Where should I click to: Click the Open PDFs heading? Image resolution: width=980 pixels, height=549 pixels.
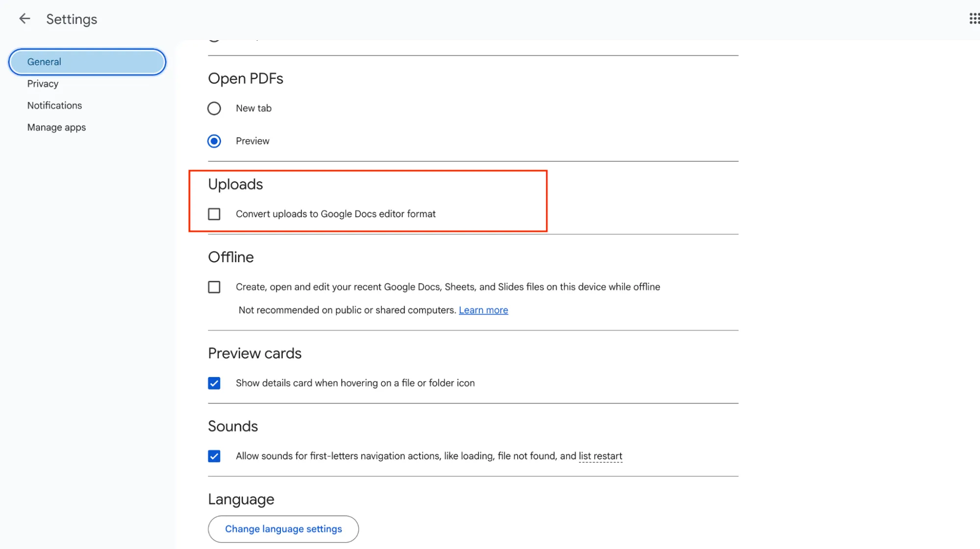245,78
